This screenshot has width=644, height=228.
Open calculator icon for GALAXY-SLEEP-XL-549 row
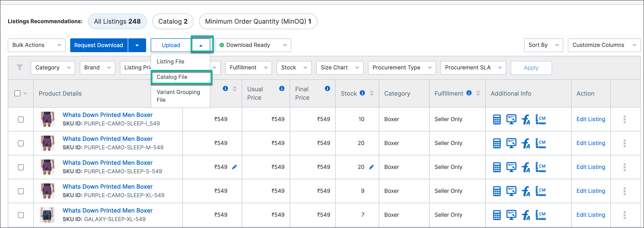pos(497,215)
